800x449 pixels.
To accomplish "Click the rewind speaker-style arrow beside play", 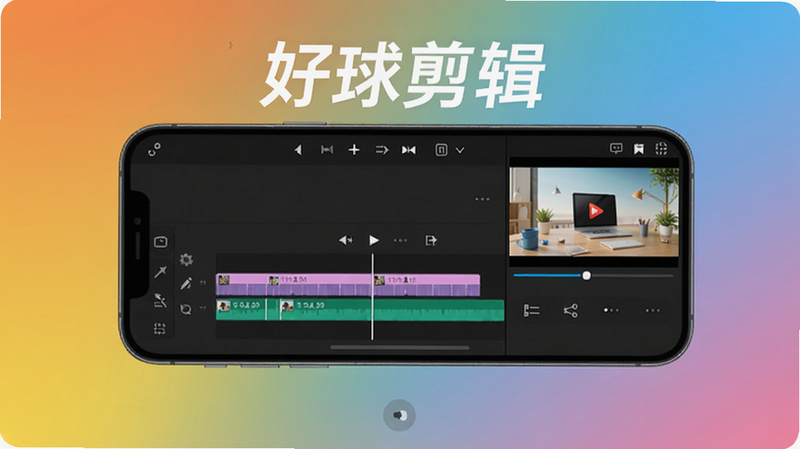I will [x=345, y=240].
